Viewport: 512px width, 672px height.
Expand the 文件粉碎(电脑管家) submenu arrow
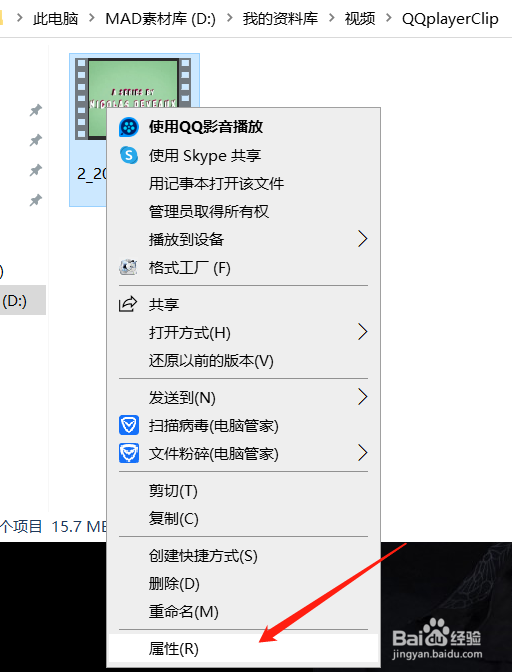pyautogui.click(x=362, y=453)
